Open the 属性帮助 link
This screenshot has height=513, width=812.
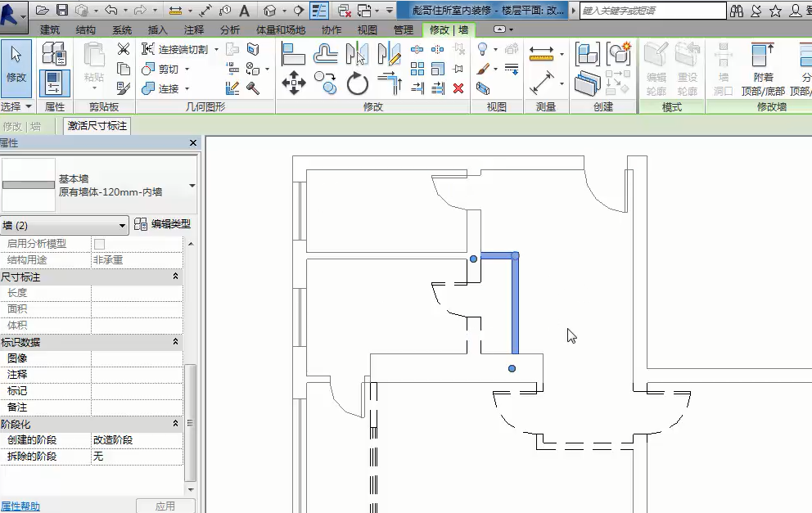[x=20, y=506]
